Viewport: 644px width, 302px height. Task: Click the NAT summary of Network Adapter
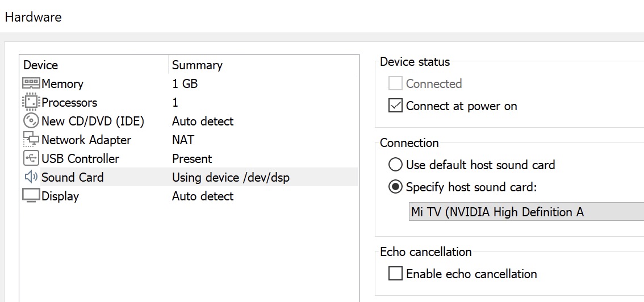[x=183, y=140]
